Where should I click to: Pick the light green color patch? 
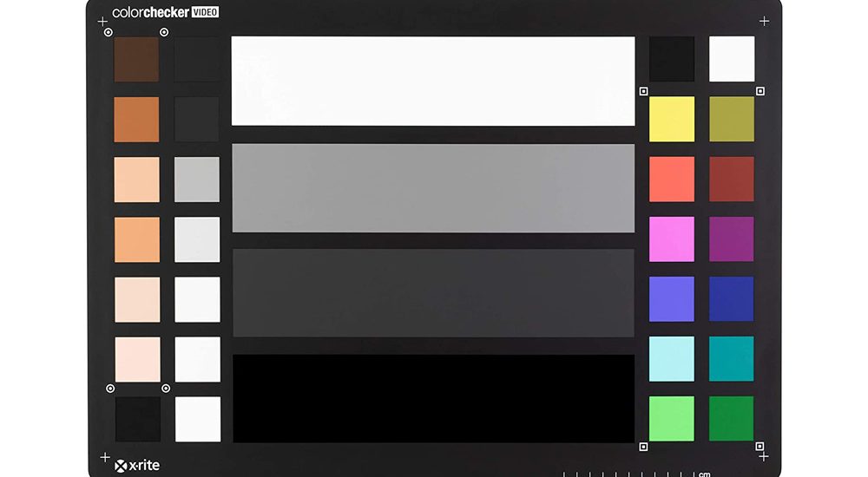tap(672, 418)
